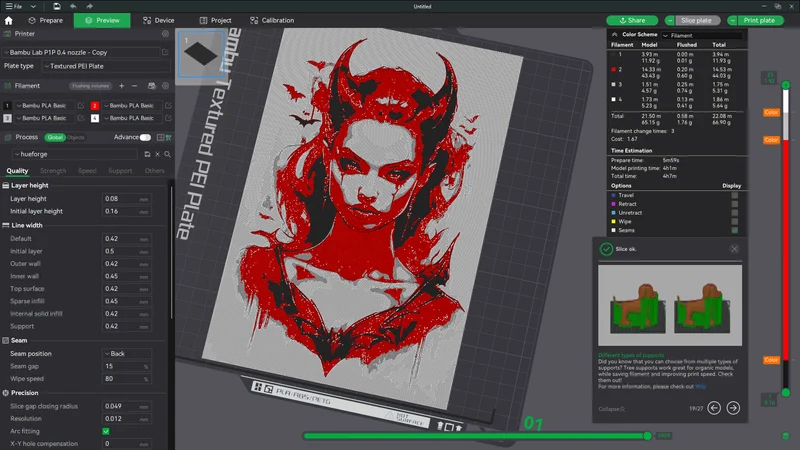Screen dimensions: 800x450
Task: Switch to the Calibration tab
Action: coord(272,20)
